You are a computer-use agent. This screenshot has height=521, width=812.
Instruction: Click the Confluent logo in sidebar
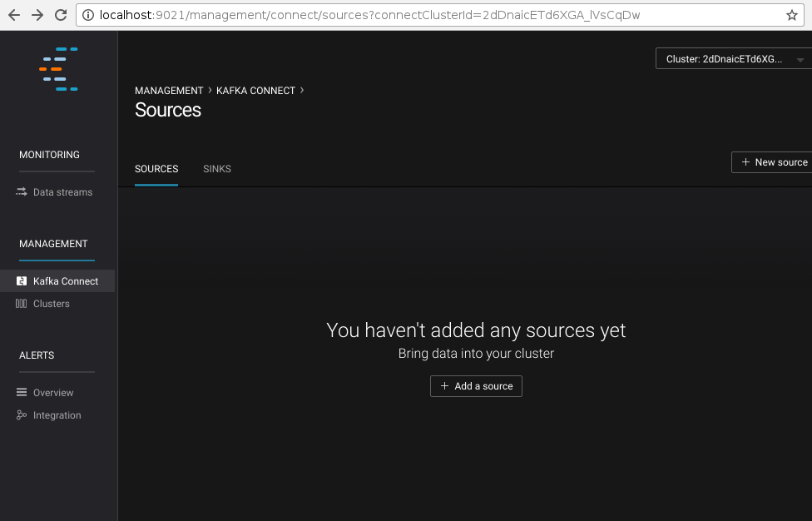click(60, 69)
